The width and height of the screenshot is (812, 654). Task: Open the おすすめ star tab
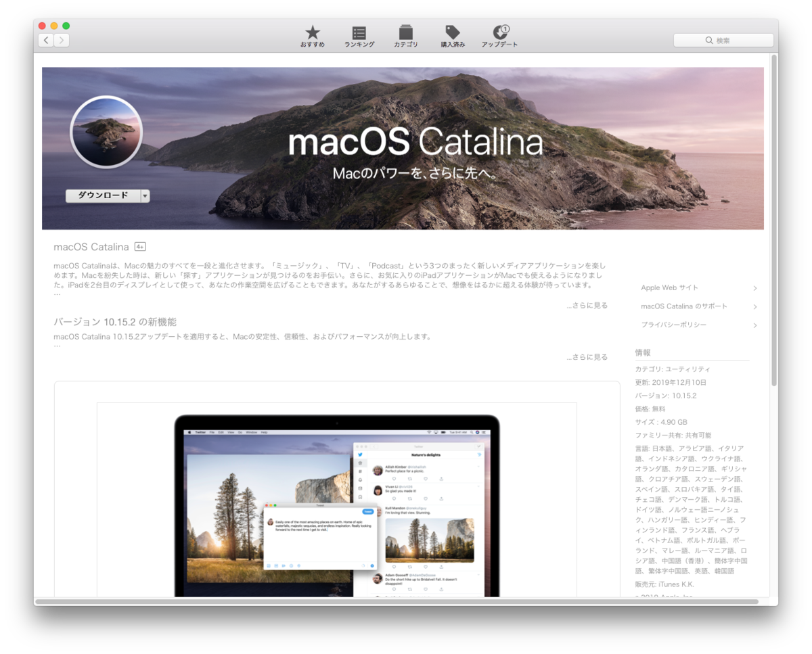click(x=313, y=37)
